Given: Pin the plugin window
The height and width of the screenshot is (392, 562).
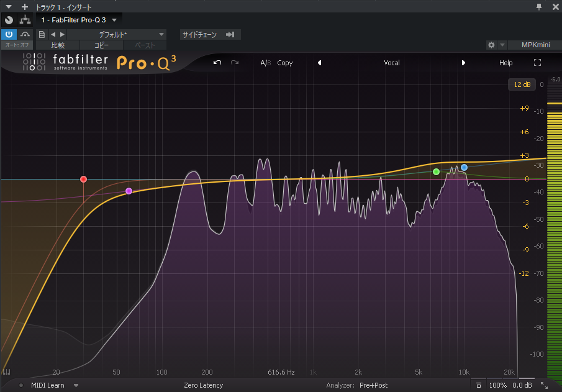Looking at the screenshot, I should (x=538, y=6).
